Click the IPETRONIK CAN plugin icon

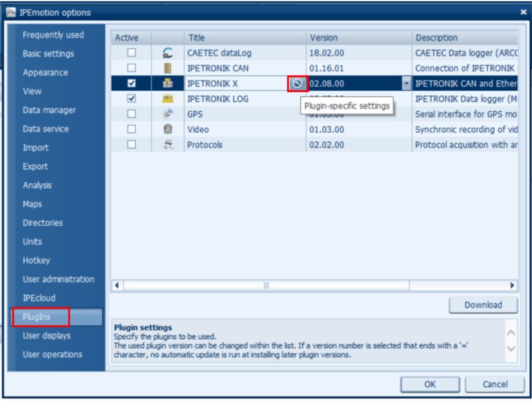(167, 68)
